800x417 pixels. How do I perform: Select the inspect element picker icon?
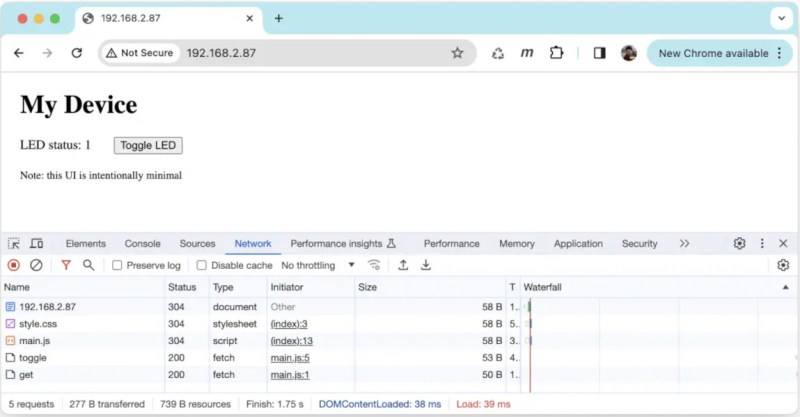pos(14,243)
